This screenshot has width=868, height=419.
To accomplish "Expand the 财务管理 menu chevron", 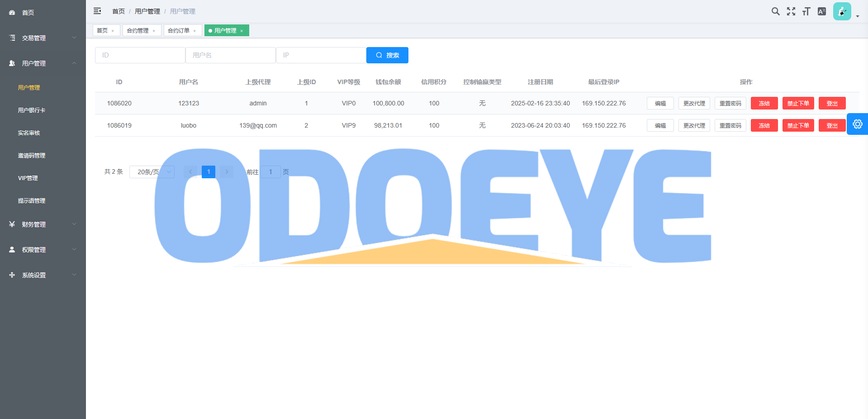I will [x=74, y=224].
